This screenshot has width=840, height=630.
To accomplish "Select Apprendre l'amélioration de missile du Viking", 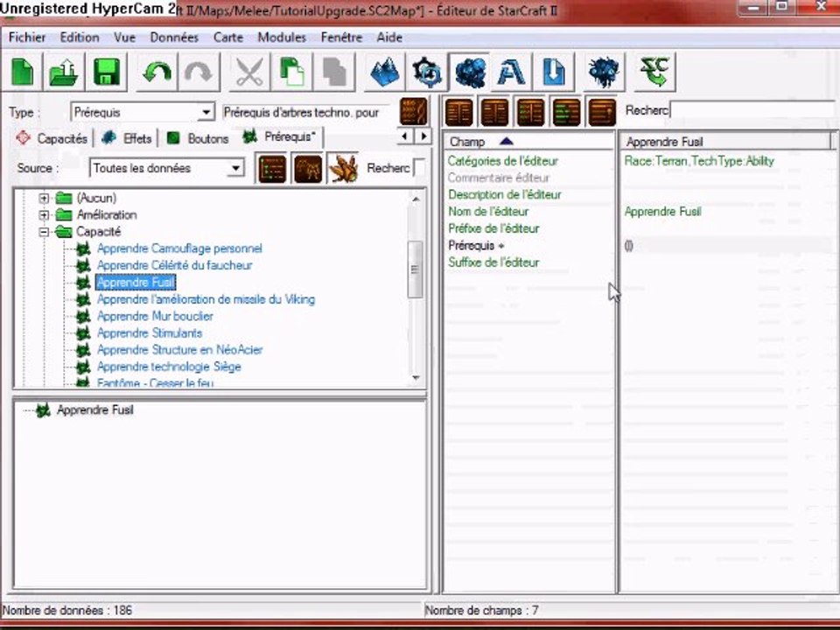I will point(206,299).
